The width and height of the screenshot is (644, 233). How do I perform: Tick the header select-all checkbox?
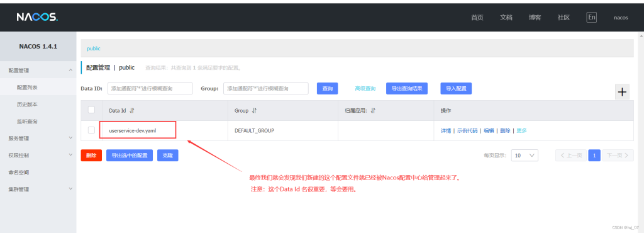click(92, 110)
